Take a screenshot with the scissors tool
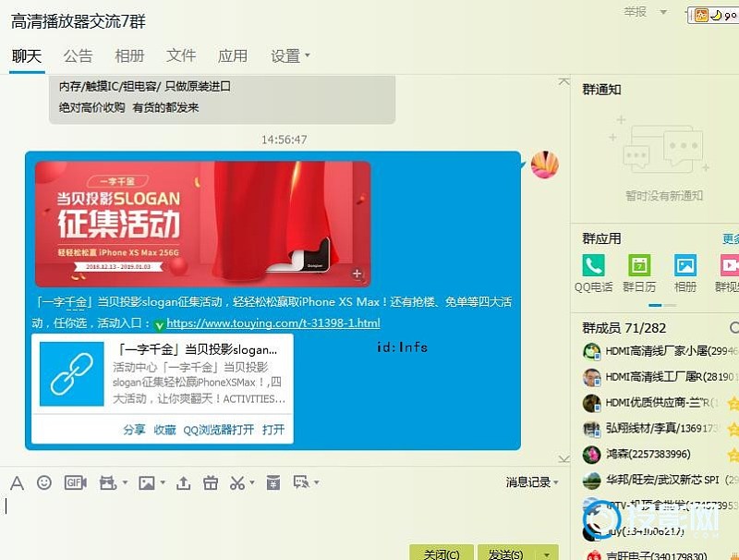This screenshot has width=739, height=560. 237,482
